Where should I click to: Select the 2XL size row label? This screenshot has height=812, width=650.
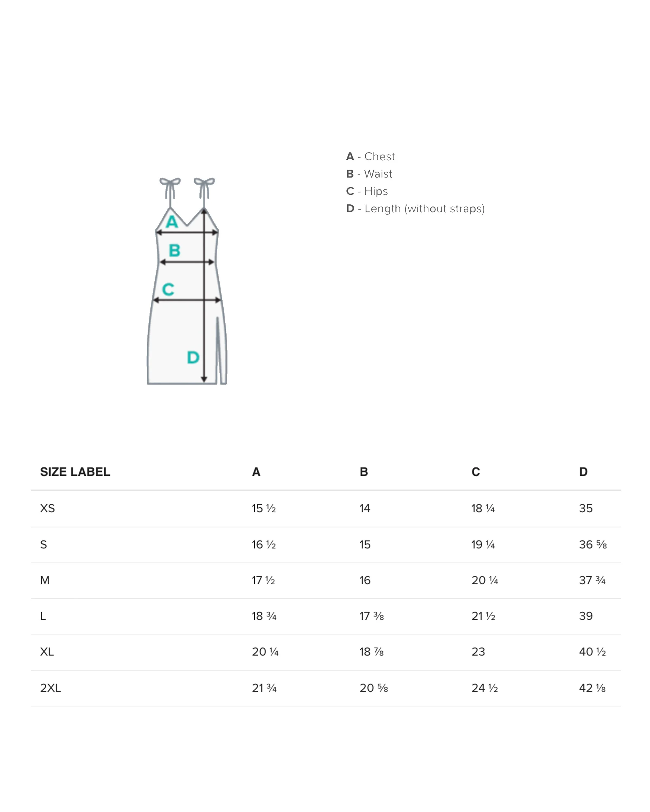[x=50, y=688]
